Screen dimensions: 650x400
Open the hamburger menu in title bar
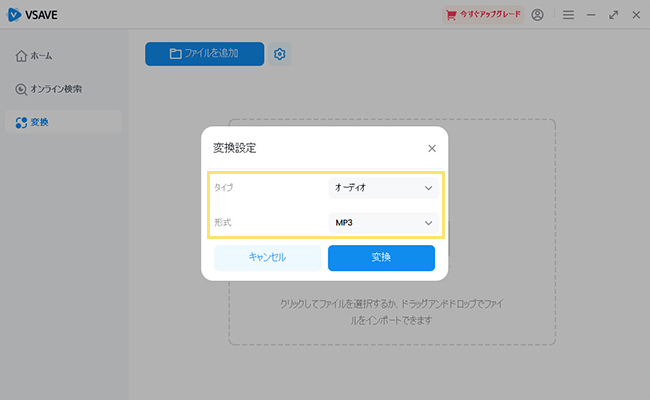click(x=568, y=15)
